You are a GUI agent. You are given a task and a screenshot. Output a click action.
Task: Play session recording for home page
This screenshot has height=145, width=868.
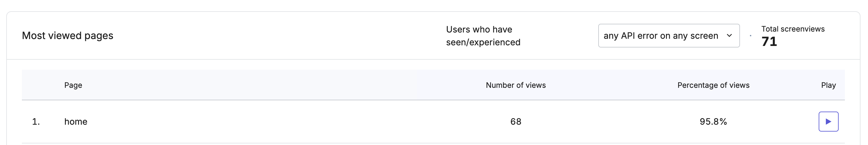[x=828, y=121]
